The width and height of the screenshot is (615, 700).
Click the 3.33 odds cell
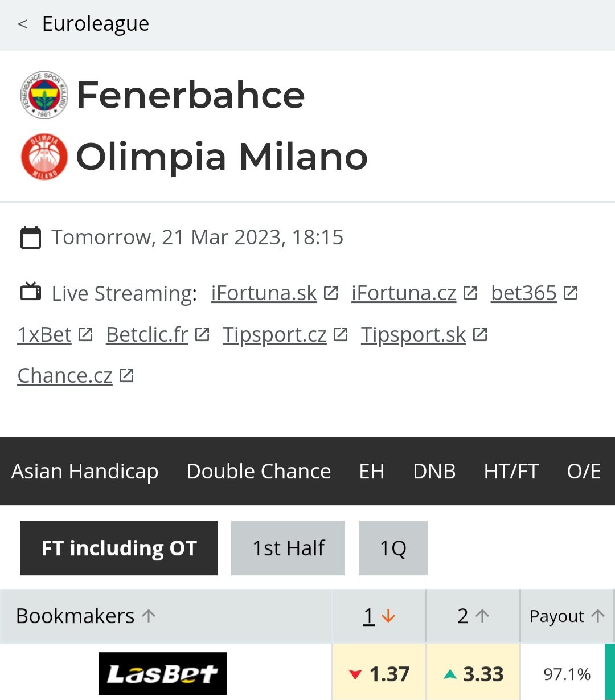pyautogui.click(x=473, y=674)
